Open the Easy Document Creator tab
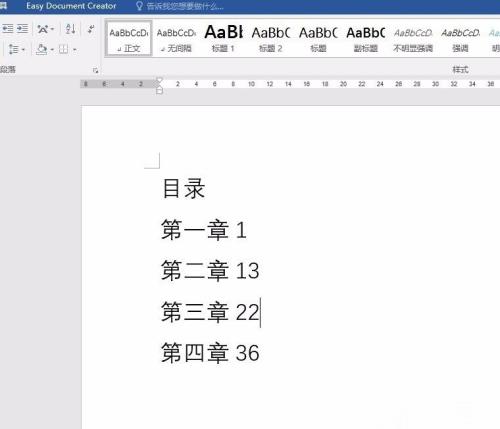This screenshot has height=429, width=500. 71,6
